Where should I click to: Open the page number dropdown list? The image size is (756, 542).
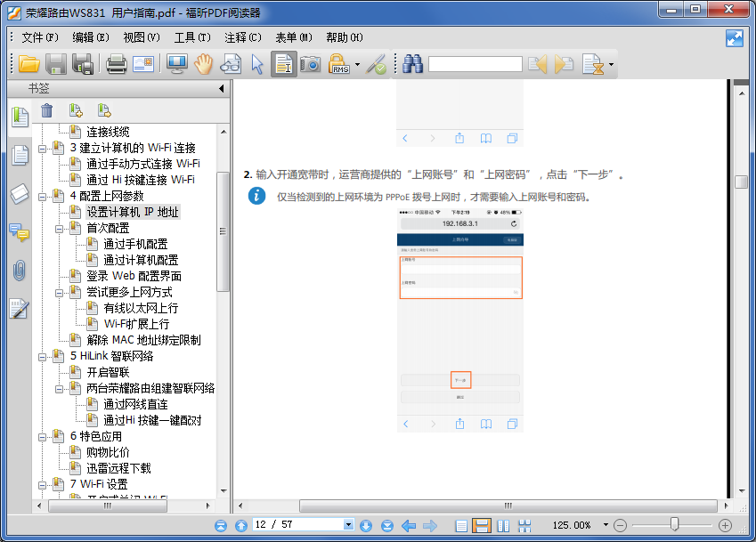click(x=348, y=525)
